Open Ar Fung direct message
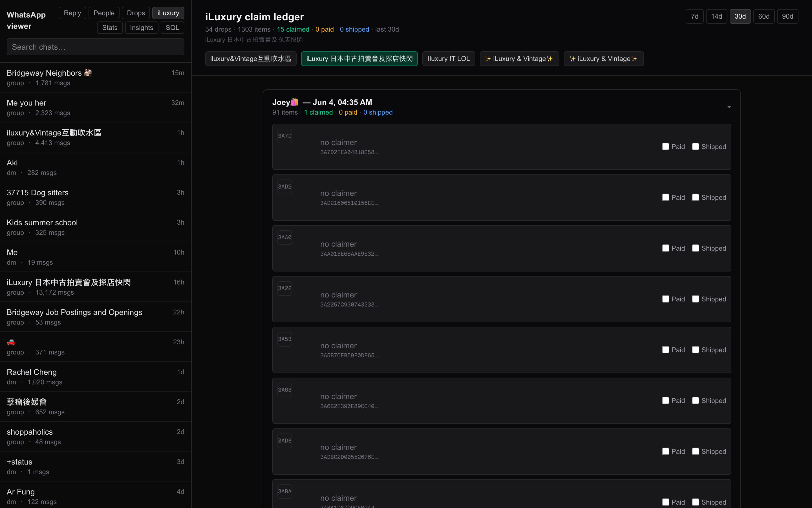Viewport: 812px width, 508px height. point(96,495)
